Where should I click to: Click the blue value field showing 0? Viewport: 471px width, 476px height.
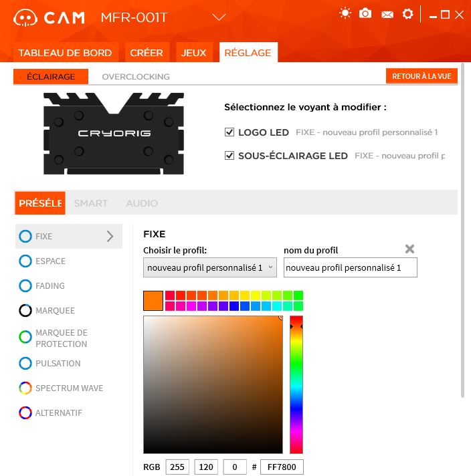coord(235,467)
